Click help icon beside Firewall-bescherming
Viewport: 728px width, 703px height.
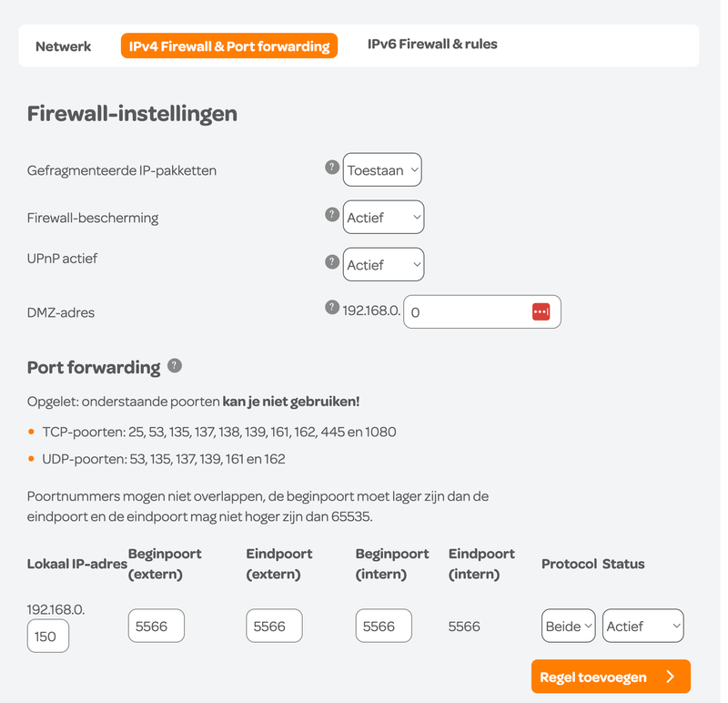click(x=332, y=215)
